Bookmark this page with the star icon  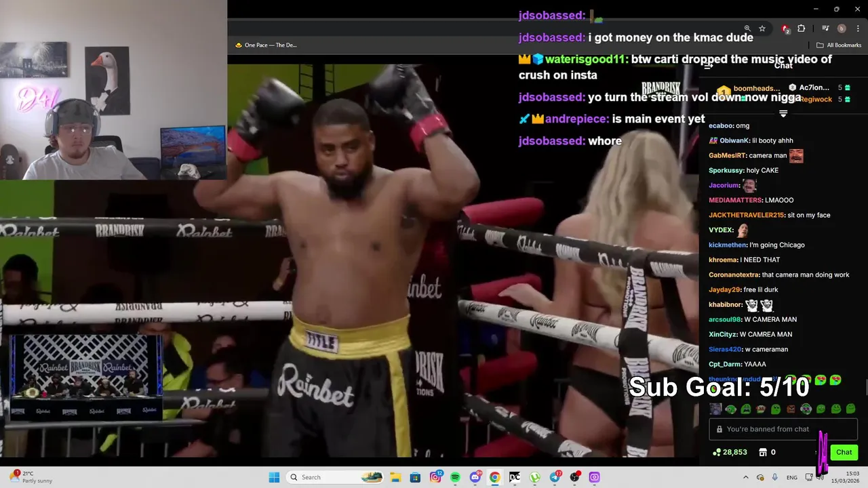pos(762,28)
